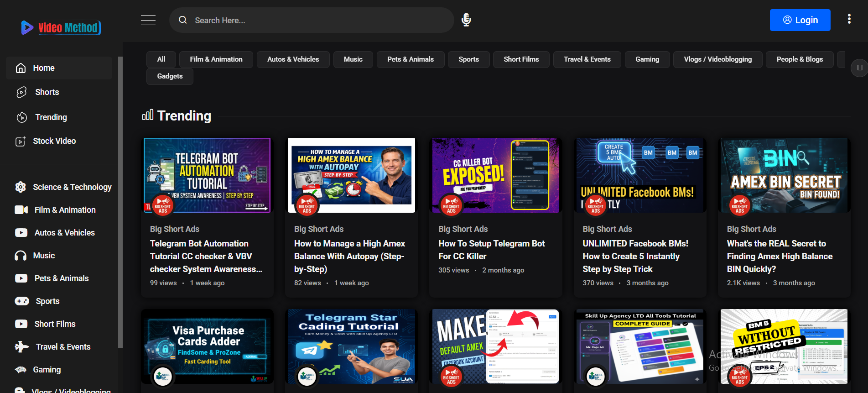The height and width of the screenshot is (393, 868).
Task: Click Big Short Ads channel name under Telegram Bot video
Action: point(175,229)
